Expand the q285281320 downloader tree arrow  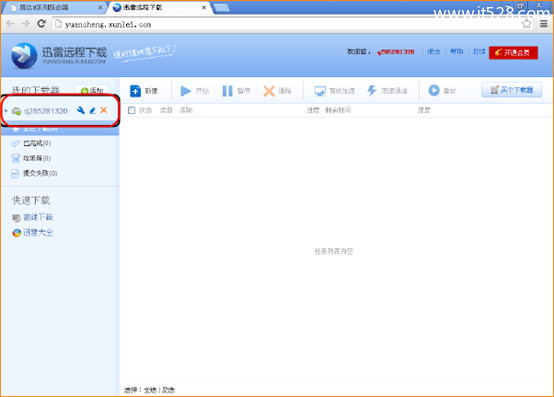[x=6, y=111]
